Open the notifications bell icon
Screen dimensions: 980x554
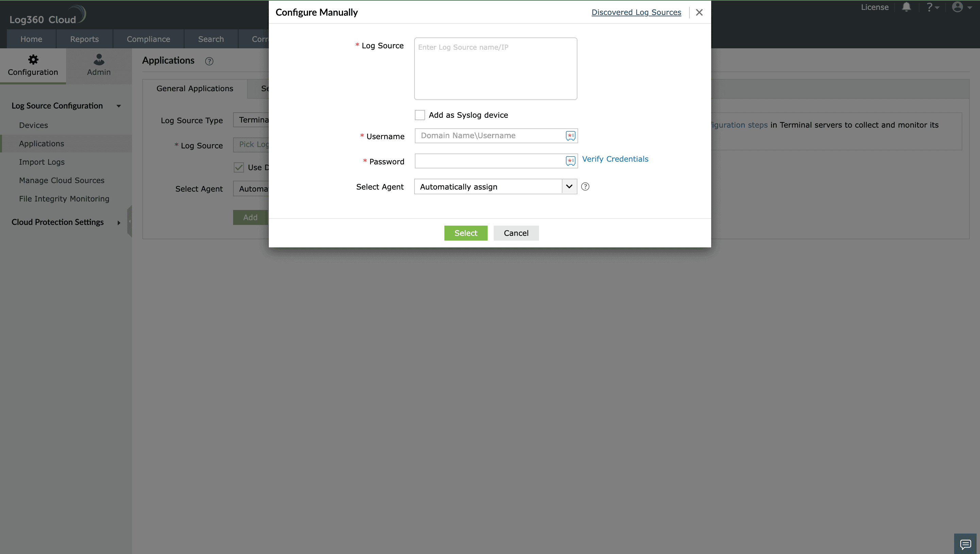coord(906,7)
